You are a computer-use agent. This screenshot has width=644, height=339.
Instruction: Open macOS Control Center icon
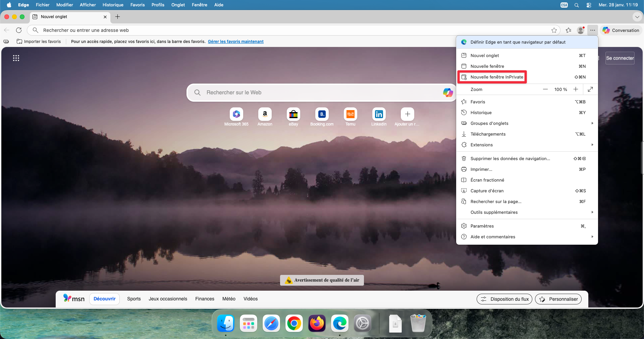point(589,5)
